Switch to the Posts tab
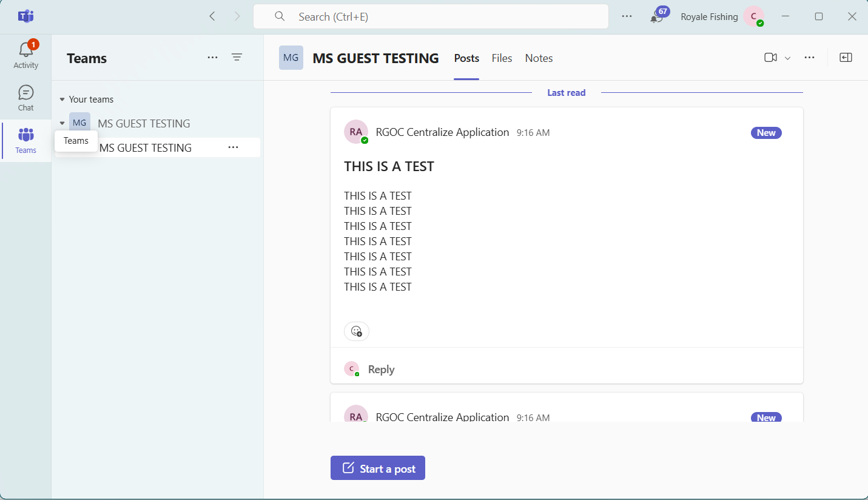 point(466,58)
